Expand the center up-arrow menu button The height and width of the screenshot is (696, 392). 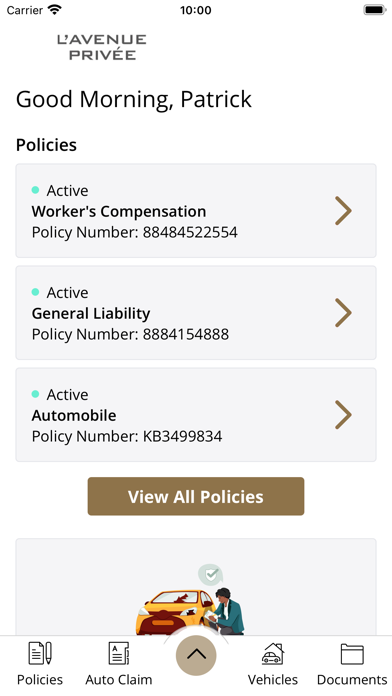(196, 655)
